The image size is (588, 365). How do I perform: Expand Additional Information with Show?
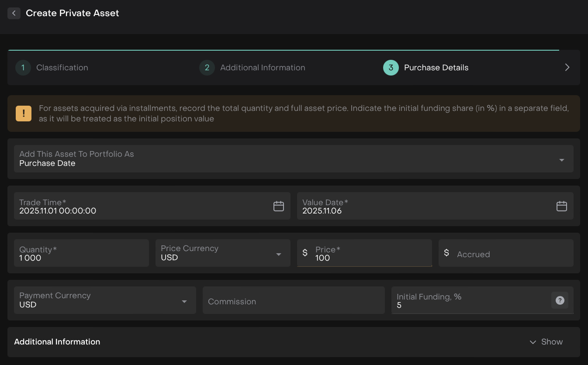tap(546, 342)
